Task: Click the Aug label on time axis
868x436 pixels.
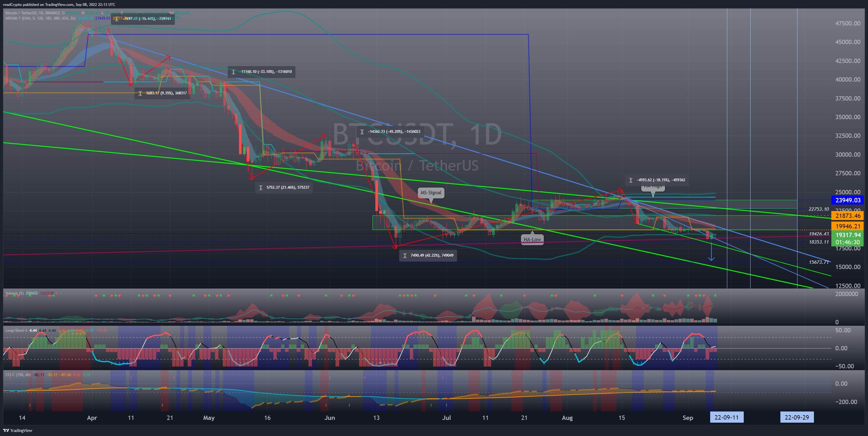Action: point(567,418)
